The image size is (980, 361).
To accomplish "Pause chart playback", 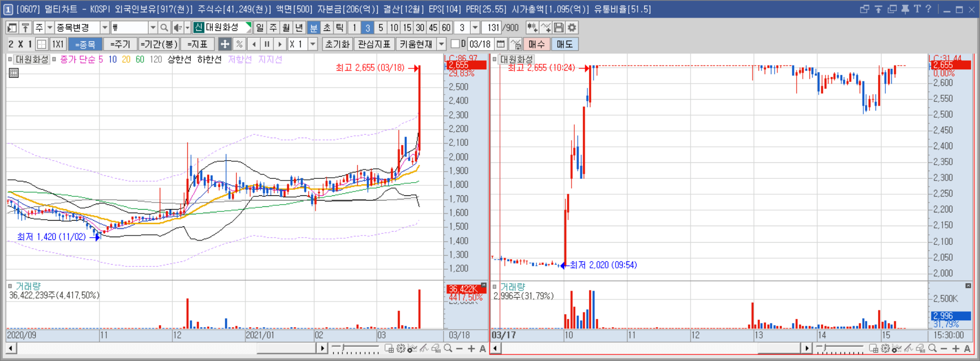I will (267, 44).
